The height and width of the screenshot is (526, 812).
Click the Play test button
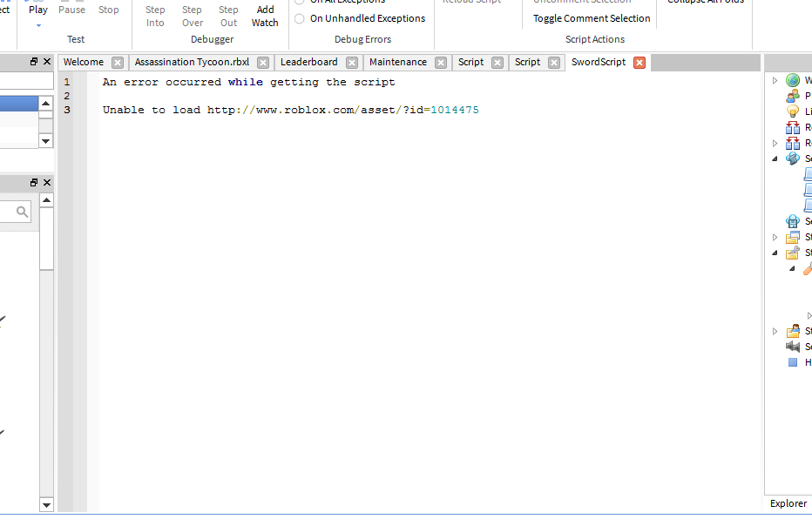37,10
